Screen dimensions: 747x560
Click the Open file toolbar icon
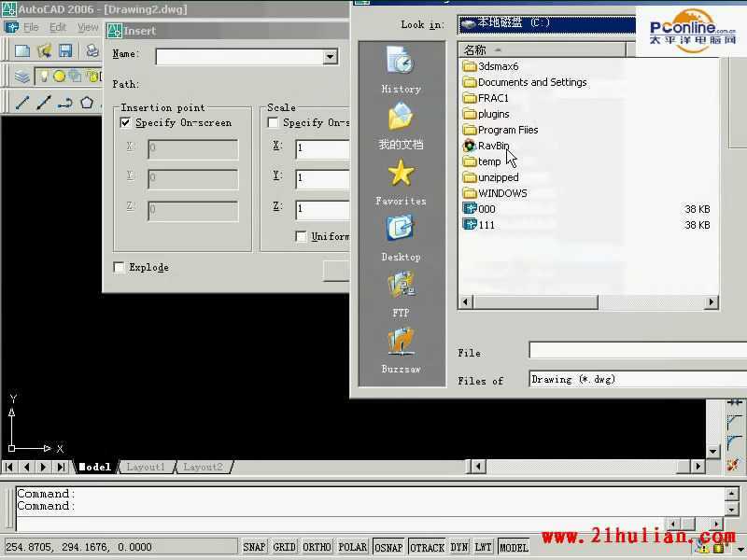(x=44, y=50)
